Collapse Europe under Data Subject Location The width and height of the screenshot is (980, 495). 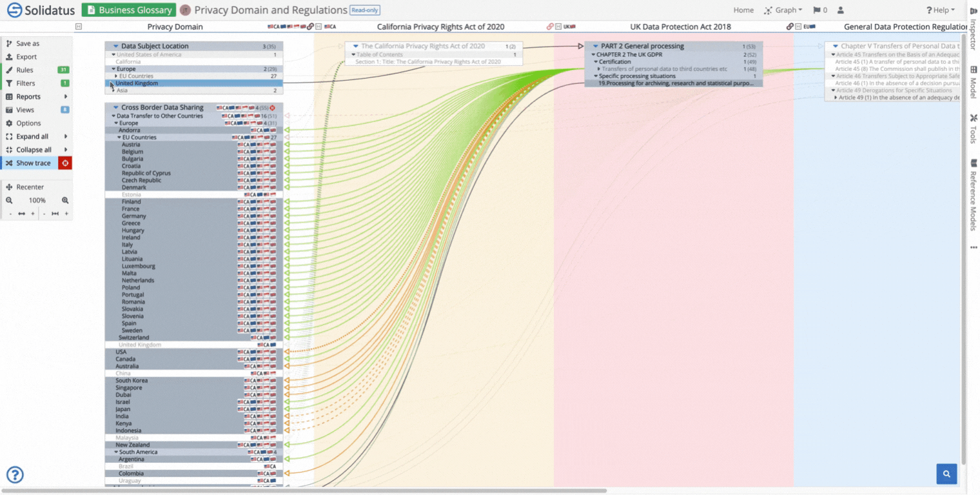[113, 69]
